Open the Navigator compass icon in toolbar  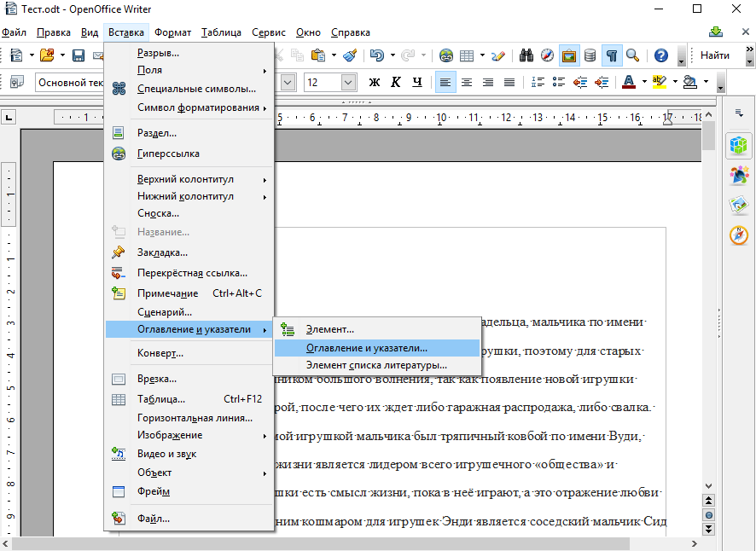[x=547, y=55]
